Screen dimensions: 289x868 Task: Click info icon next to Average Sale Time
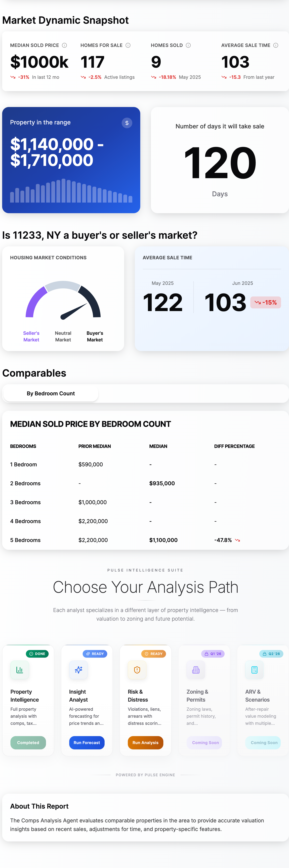tap(276, 45)
